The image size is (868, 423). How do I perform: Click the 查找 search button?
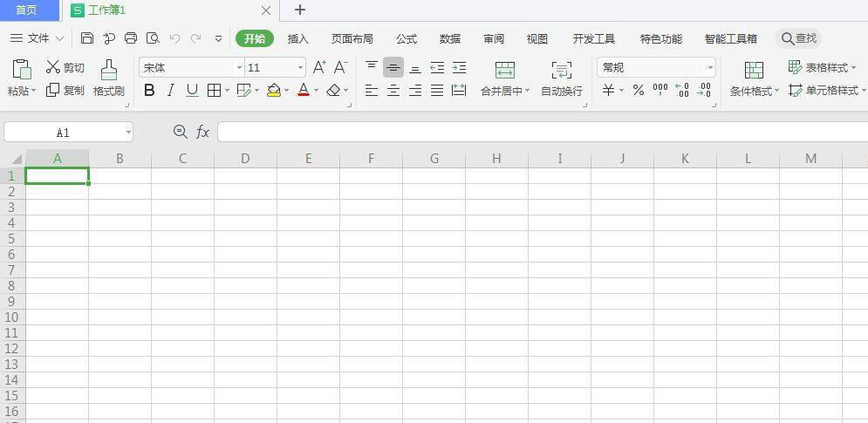(798, 38)
